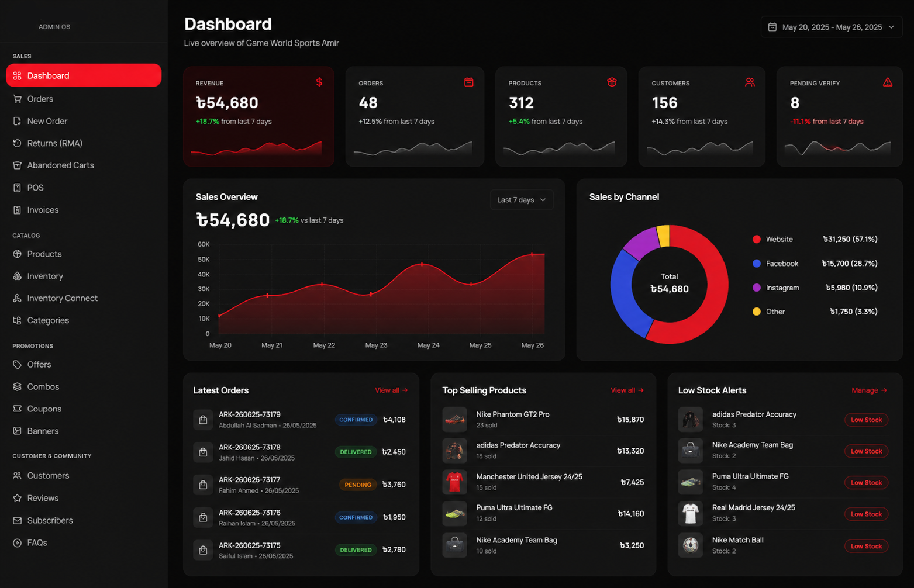Click the sales by channel donut chart center

[x=670, y=283]
